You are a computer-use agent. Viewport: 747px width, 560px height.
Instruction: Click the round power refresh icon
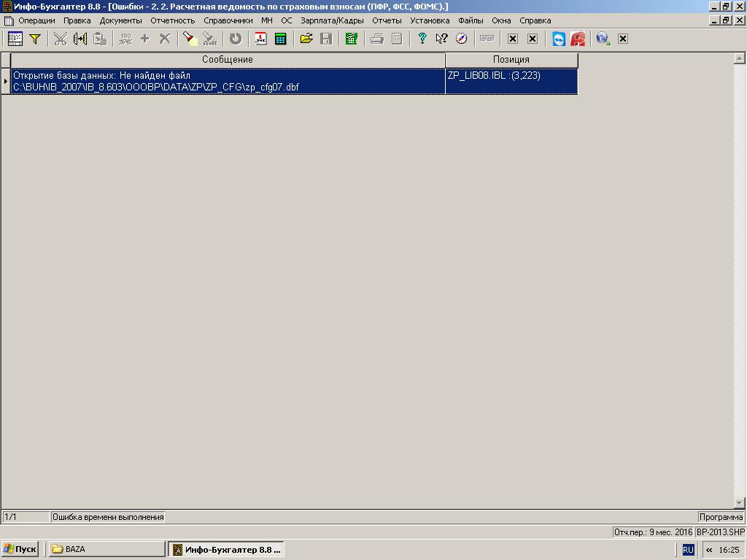(x=236, y=39)
